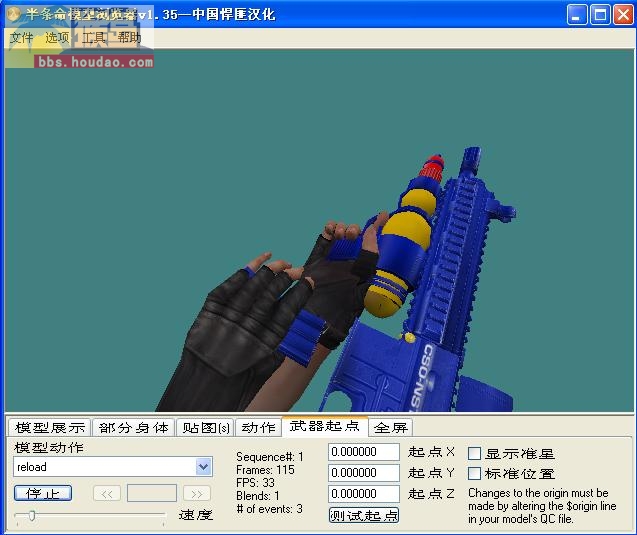
Task: Click the 起点 Z origin input field
Action: pos(364,494)
